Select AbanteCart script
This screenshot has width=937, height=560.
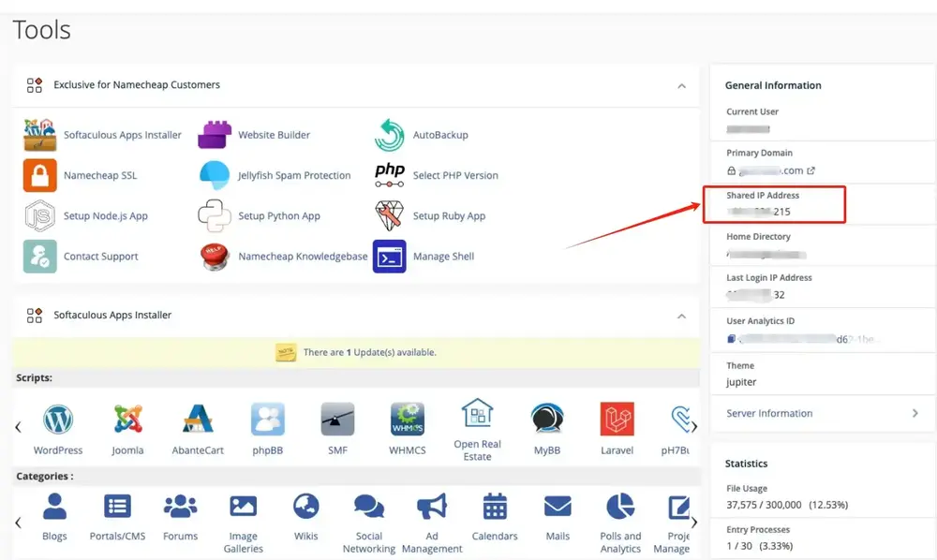pos(198,429)
